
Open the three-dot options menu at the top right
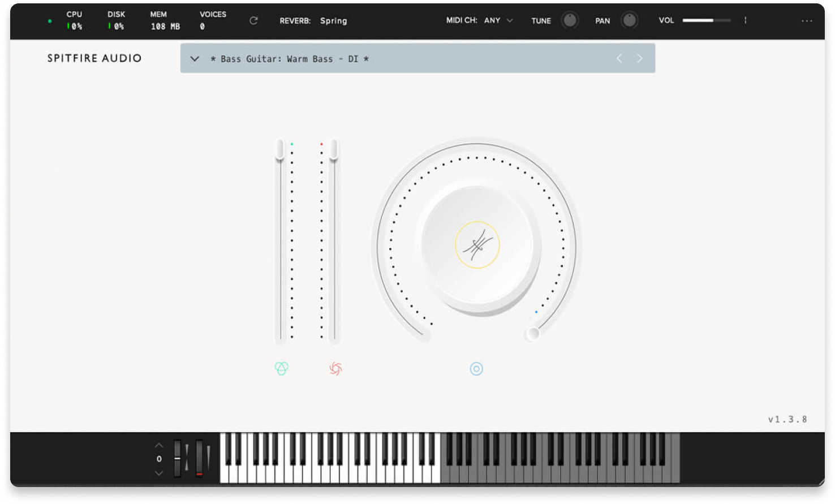[807, 21]
